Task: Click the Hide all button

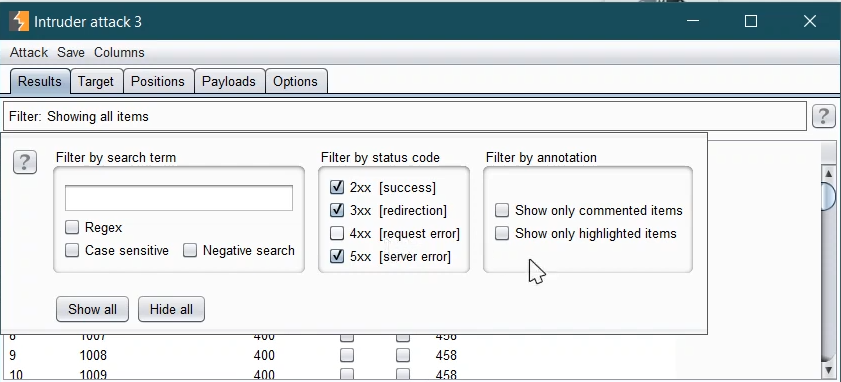Action: tap(171, 309)
